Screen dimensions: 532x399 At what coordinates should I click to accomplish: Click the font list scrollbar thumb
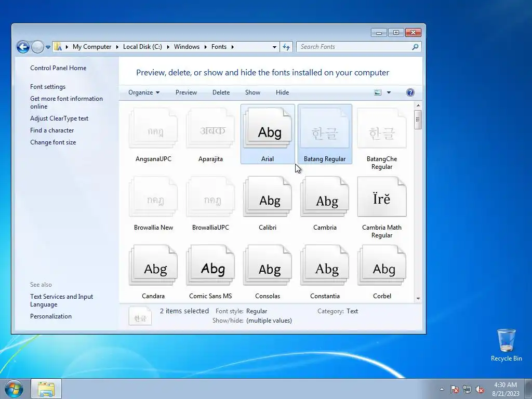click(418, 120)
